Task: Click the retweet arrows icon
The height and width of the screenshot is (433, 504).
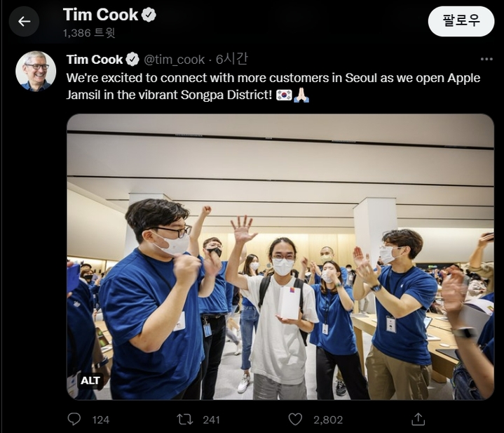Action: click(x=184, y=419)
